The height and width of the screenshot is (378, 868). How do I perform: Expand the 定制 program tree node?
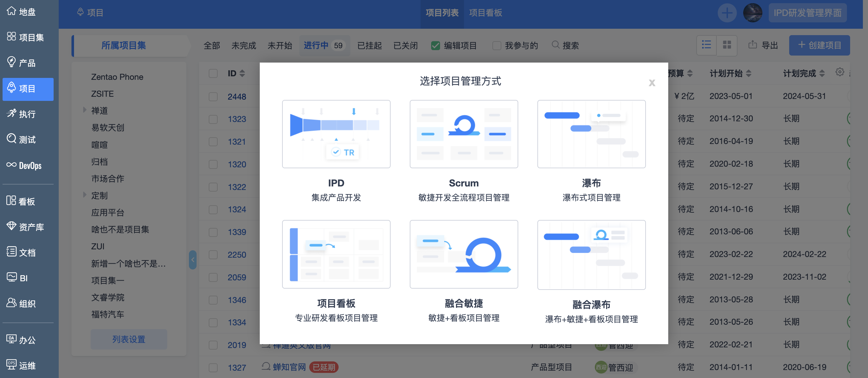[85, 195]
